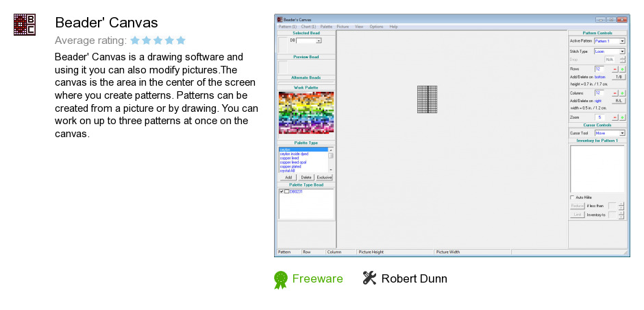Click the Reduce inventory button

pos(577,206)
